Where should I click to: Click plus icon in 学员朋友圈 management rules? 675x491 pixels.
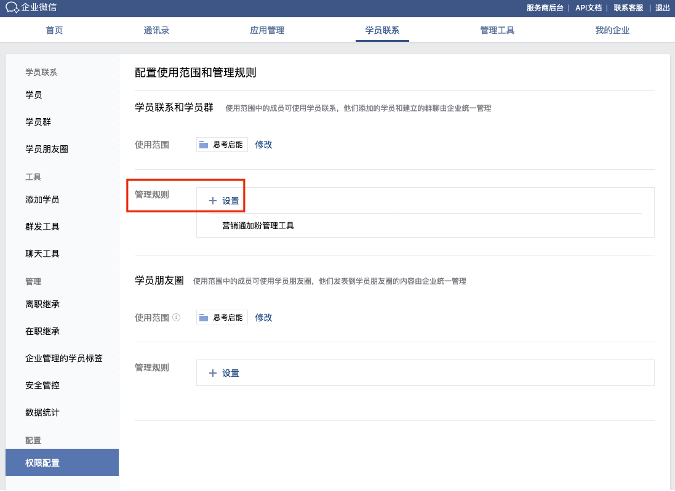coord(212,373)
